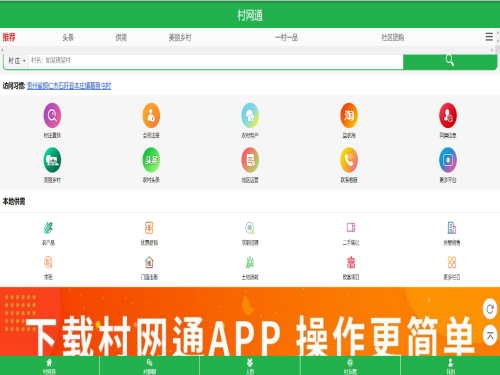The image size is (500, 375).
Task: Switch to the 社区团购 tab
Action: pos(393,37)
